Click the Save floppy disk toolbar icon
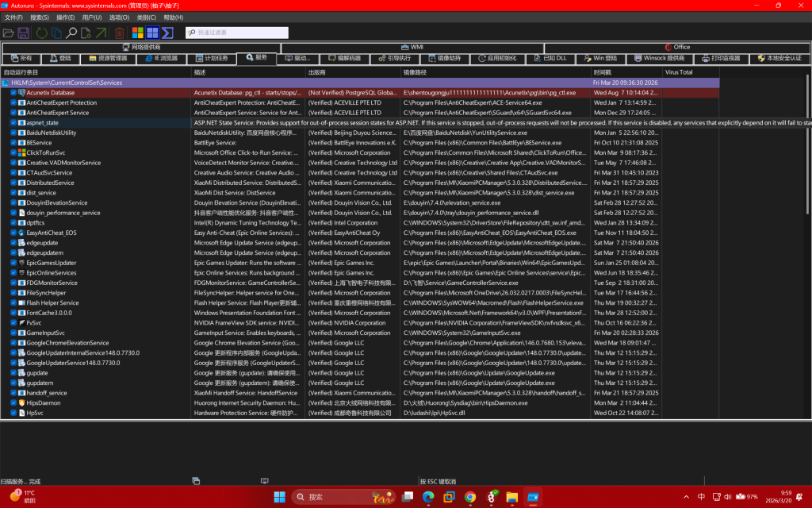The image size is (812, 508). click(x=24, y=33)
